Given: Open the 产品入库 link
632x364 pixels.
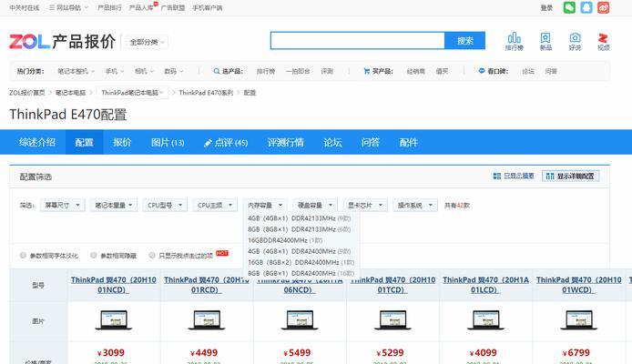Looking at the screenshot, I should pos(141,7).
